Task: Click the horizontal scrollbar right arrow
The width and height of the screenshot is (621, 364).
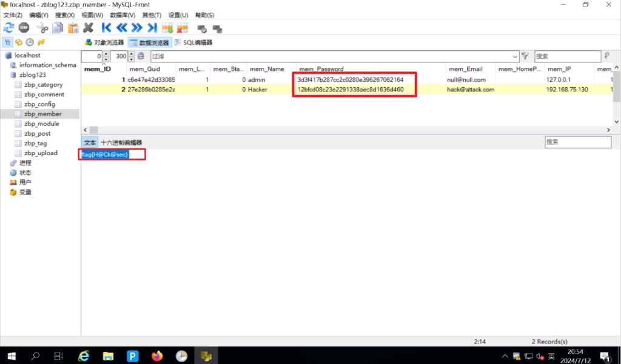Action: [608, 130]
